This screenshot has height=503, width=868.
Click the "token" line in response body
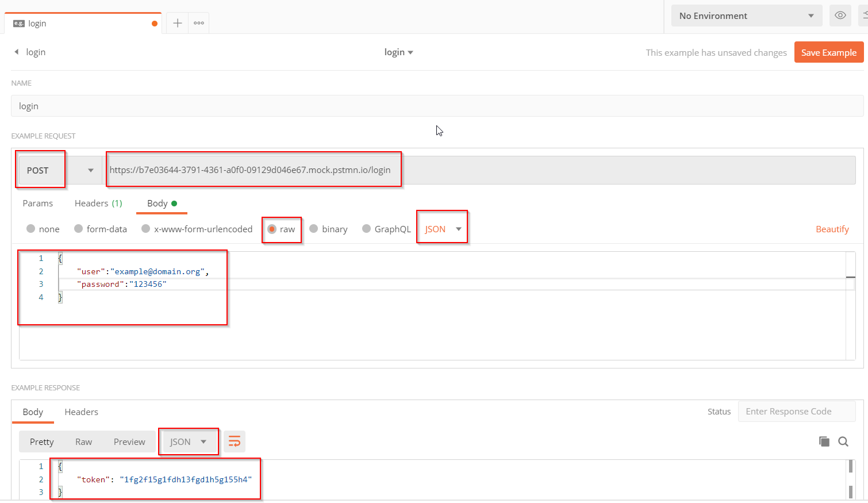click(x=164, y=479)
